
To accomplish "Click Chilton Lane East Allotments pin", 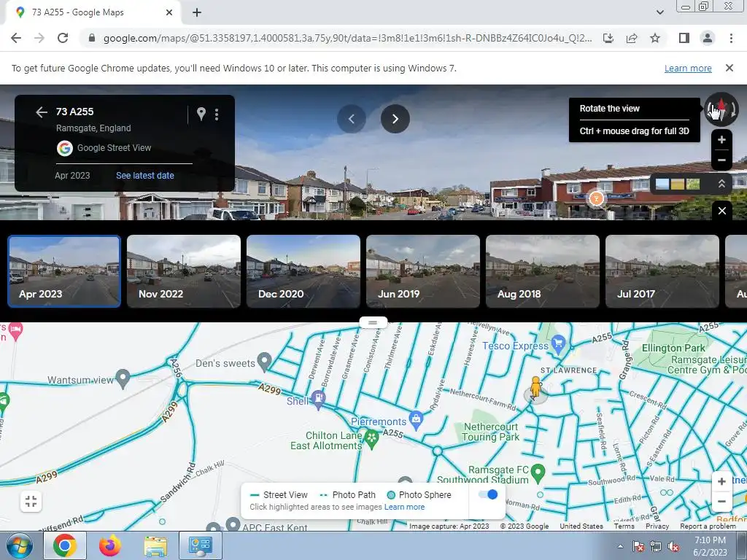I will coord(371,438).
